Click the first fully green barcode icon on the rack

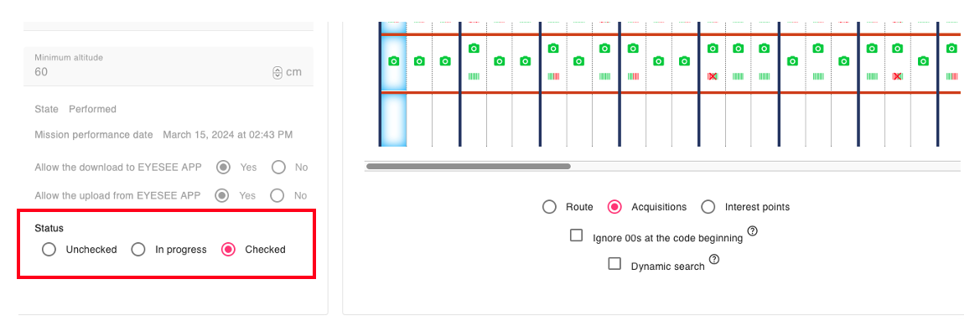pos(474,76)
